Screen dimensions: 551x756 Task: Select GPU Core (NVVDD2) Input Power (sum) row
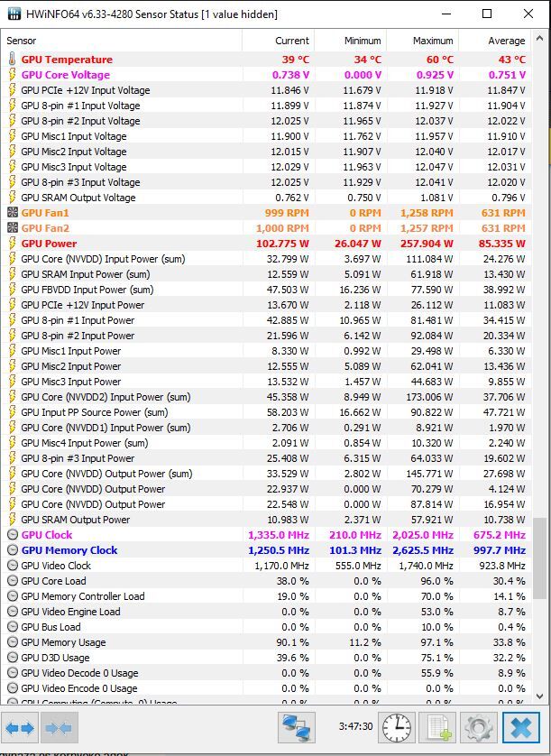point(266,397)
